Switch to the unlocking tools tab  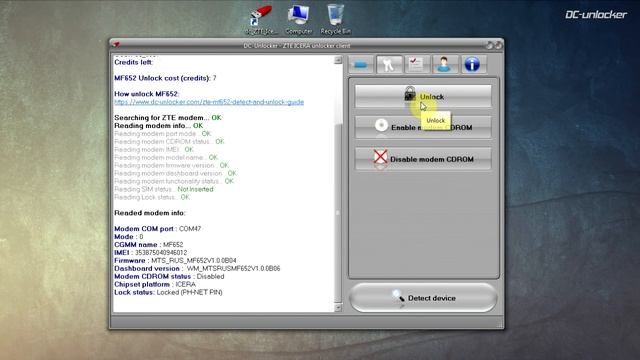(x=389, y=64)
